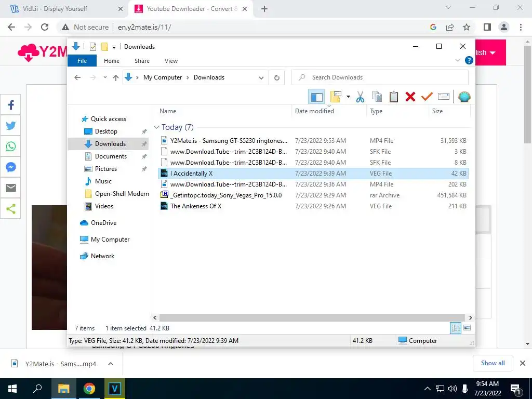Open Videos folder in navigation pane
The height and width of the screenshot is (399, 532).
(x=104, y=206)
